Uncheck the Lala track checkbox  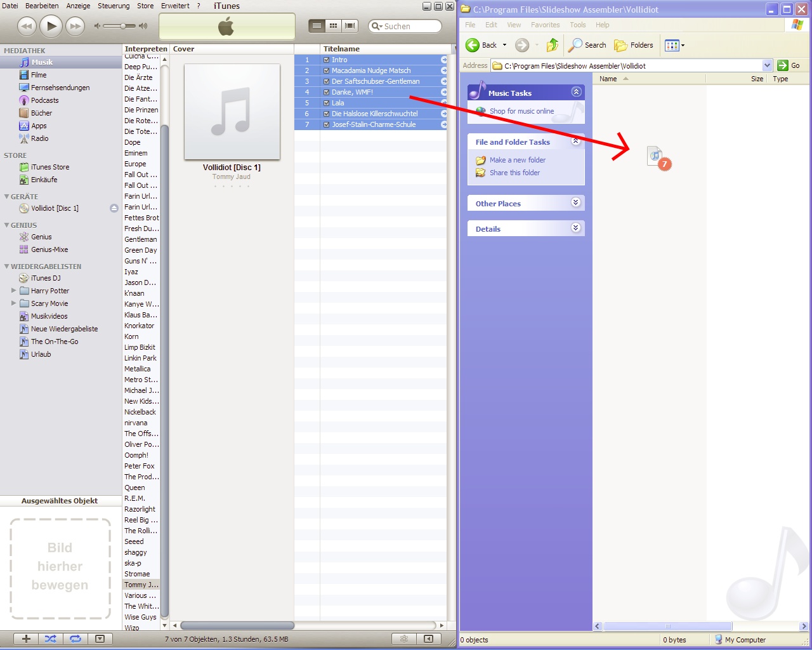click(x=327, y=103)
